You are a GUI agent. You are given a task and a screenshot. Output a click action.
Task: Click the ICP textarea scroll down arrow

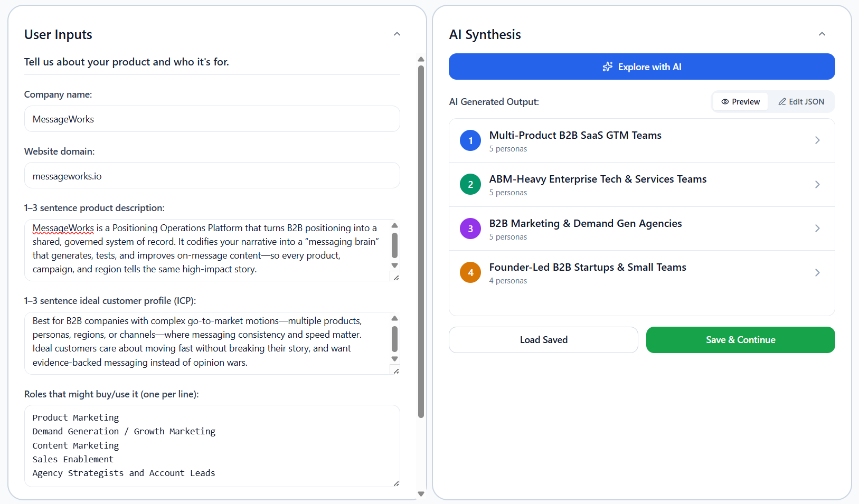pos(394,359)
